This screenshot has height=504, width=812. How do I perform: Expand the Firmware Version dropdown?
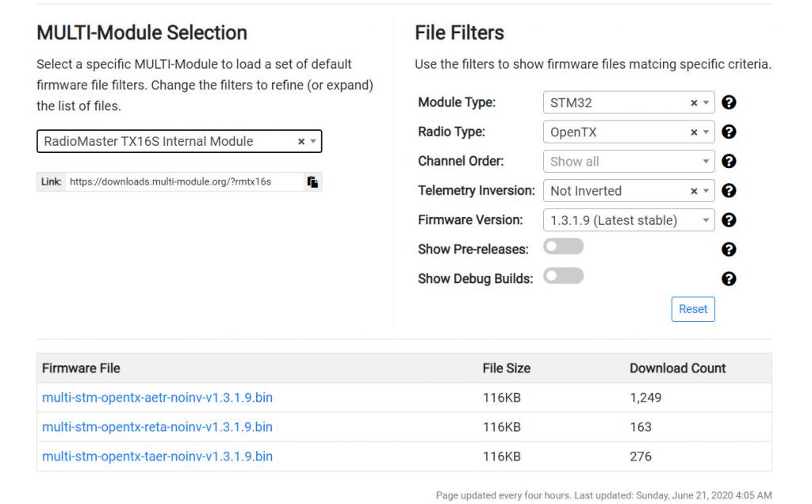point(628,220)
